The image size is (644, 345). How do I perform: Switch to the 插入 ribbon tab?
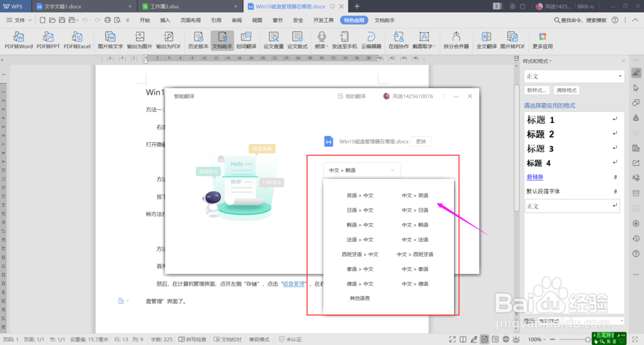[165, 20]
